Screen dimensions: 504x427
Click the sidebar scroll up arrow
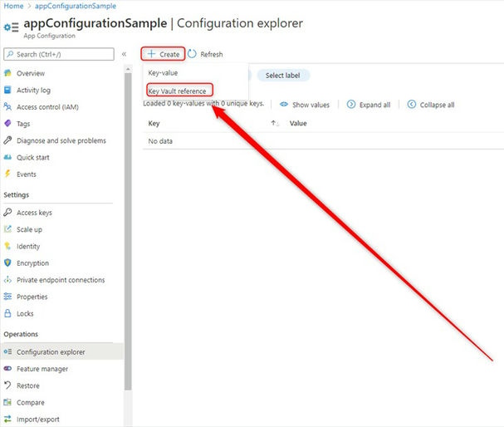coord(128,69)
